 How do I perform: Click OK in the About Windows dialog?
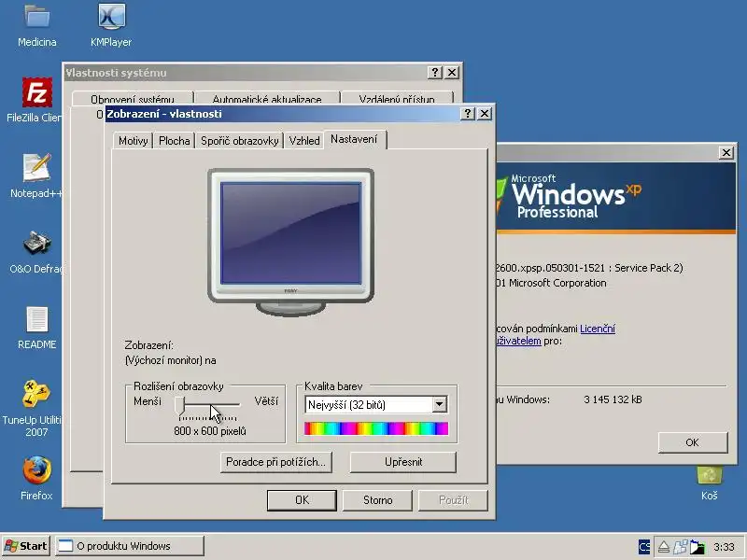[x=693, y=442]
